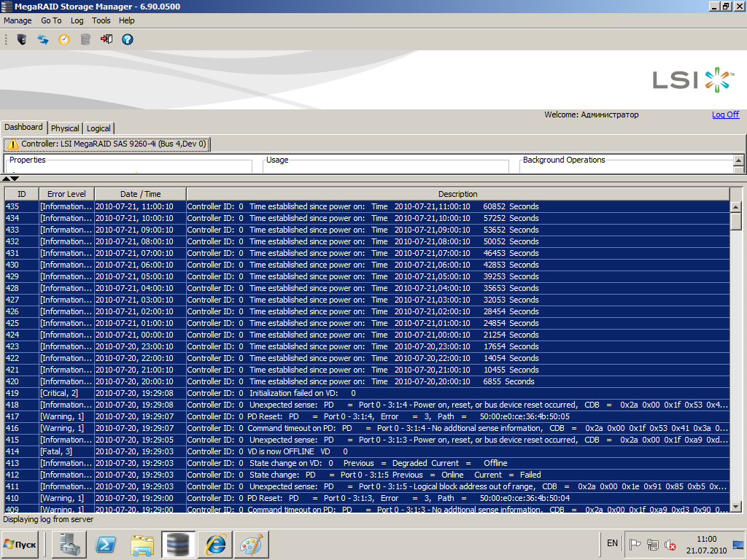Image resolution: width=747 pixels, height=560 pixels.
Task: Launch PowerShell from the taskbar
Action: (107, 544)
